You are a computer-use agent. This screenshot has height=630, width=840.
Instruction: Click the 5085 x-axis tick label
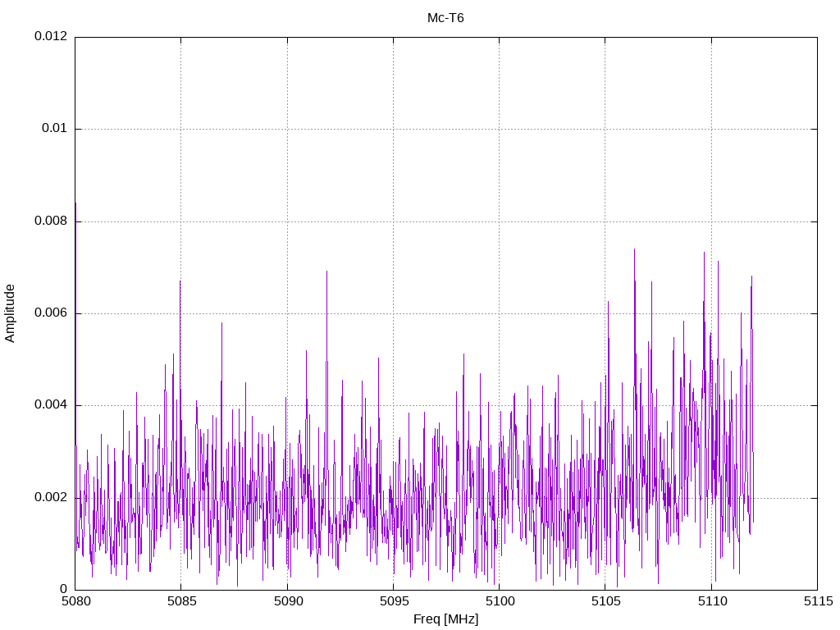click(x=181, y=601)
